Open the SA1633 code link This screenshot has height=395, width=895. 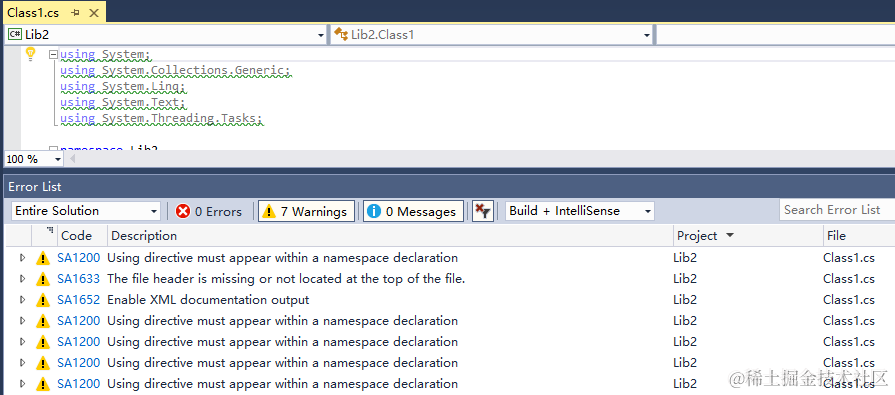click(79, 279)
